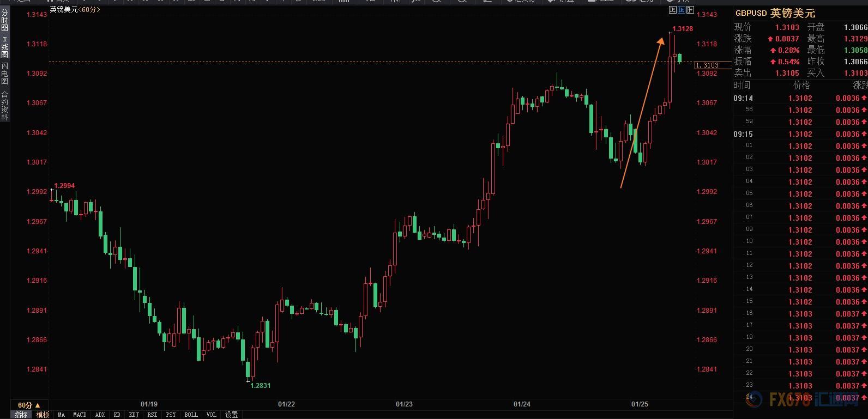Click the 1.3067 label on right price axis
This screenshot has height=419, width=868.
(x=707, y=103)
